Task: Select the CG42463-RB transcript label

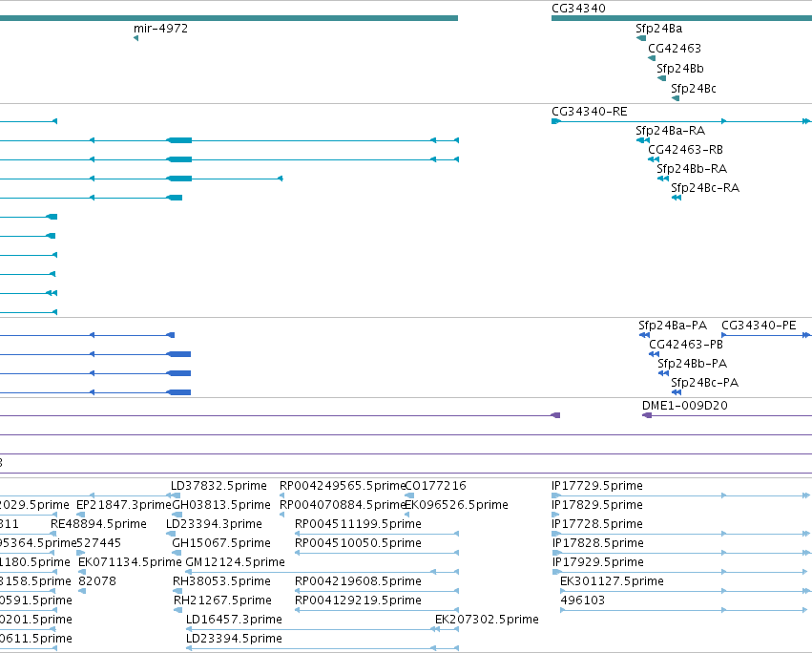Action: [685, 150]
